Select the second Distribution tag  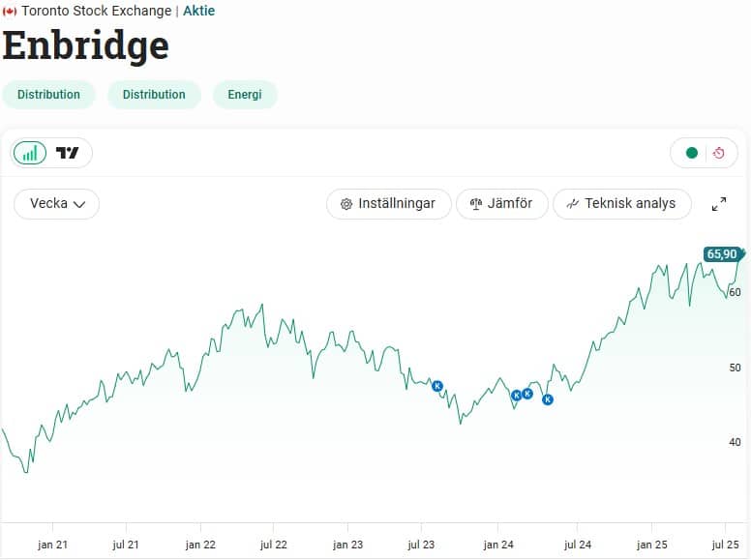point(154,95)
